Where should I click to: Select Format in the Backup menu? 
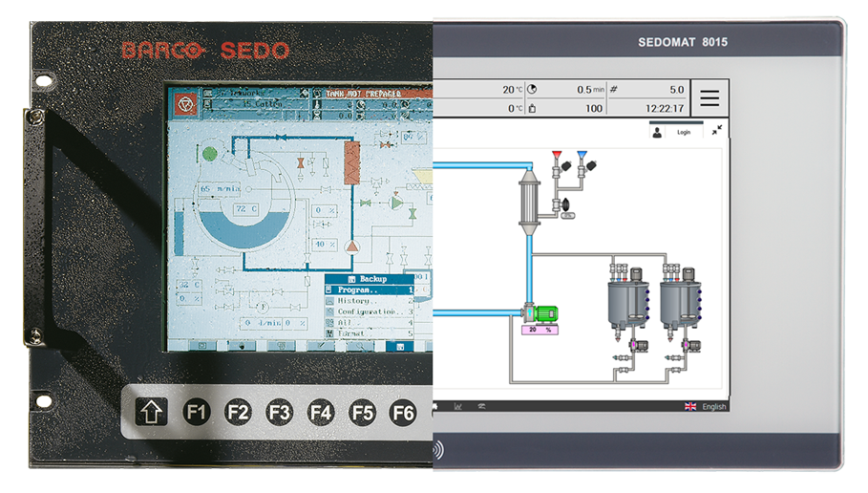point(370,332)
